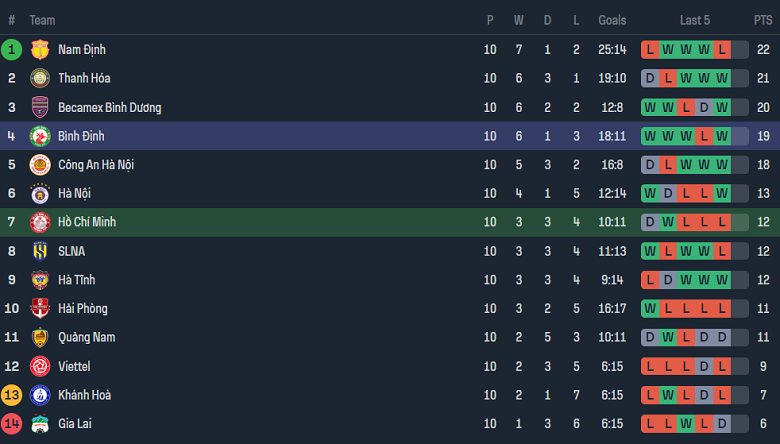Open the Viettel club crest
780x444 pixels.
point(40,367)
